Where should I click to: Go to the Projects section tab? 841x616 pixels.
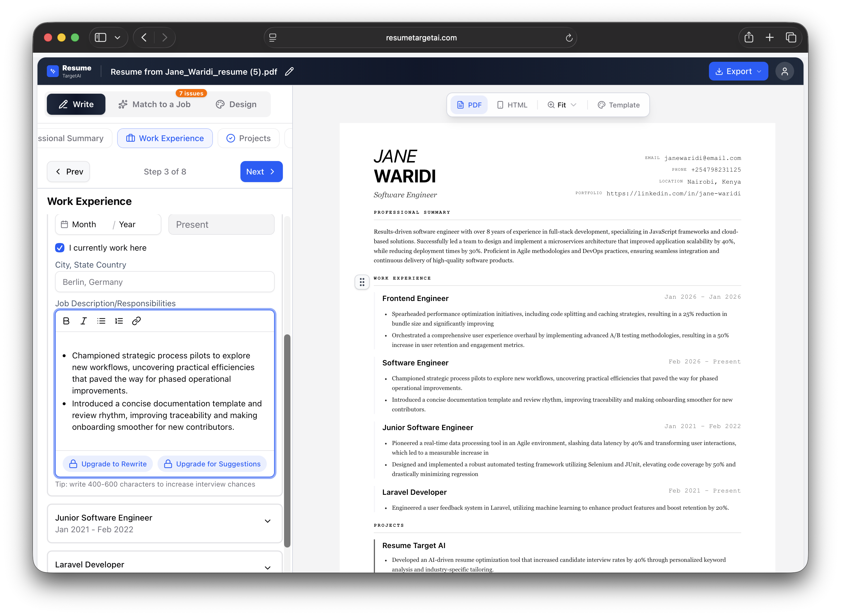coord(248,138)
